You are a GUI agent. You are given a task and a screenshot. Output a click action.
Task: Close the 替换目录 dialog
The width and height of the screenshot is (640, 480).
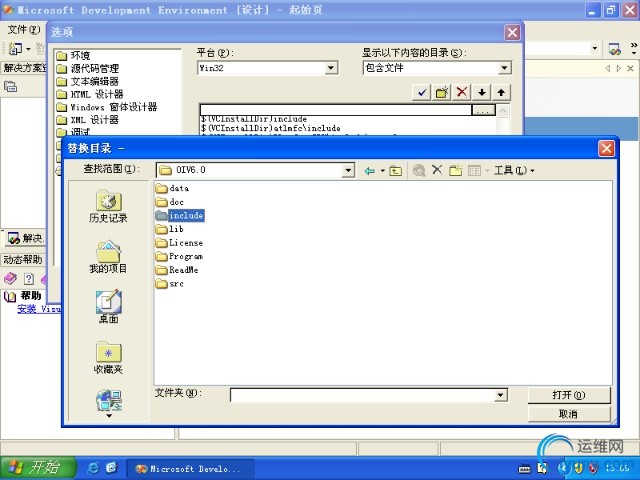(x=606, y=148)
